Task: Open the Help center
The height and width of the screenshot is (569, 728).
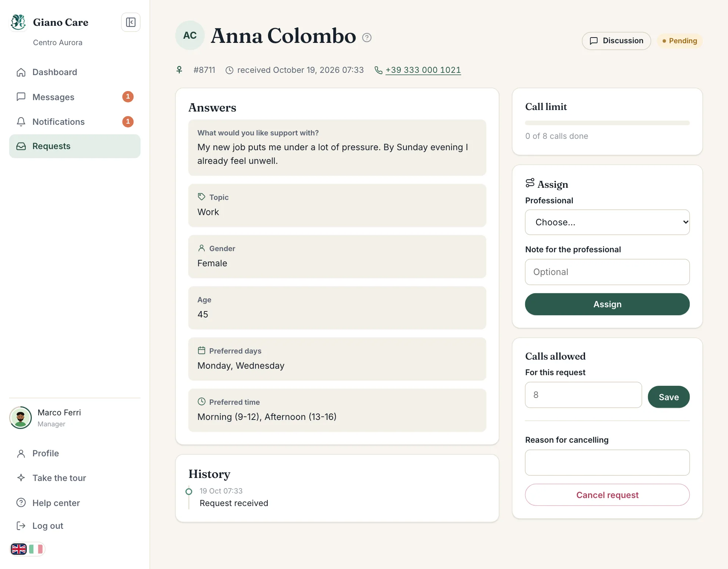Action: point(75,503)
